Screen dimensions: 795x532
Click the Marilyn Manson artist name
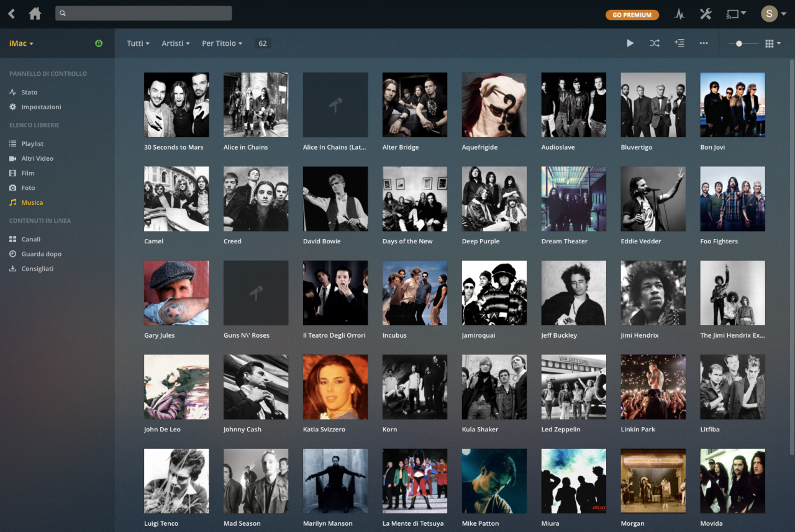[328, 524]
